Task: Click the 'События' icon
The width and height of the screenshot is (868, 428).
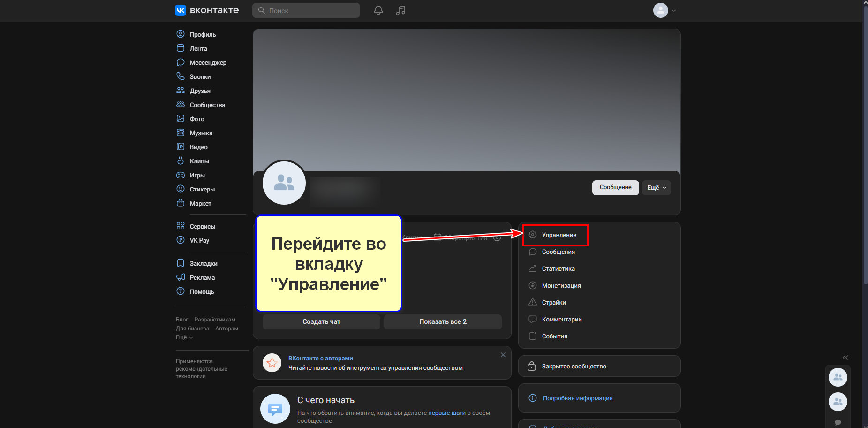Action: click(533, 336)
